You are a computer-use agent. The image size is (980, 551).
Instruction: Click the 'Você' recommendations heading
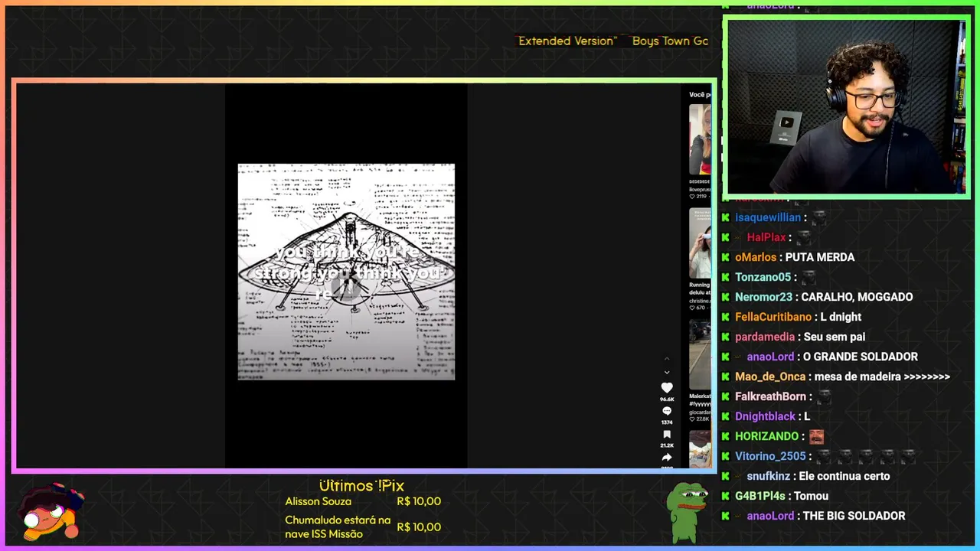700,95
